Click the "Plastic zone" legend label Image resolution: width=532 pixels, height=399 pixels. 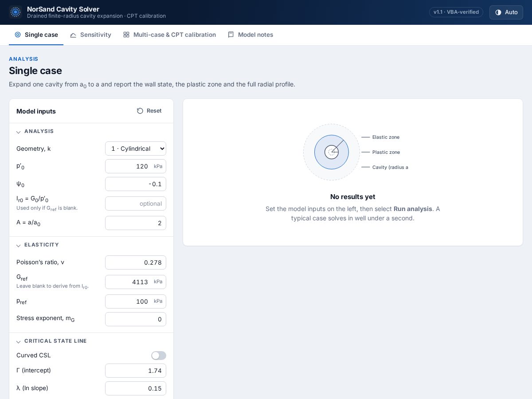tap(386, 153)
